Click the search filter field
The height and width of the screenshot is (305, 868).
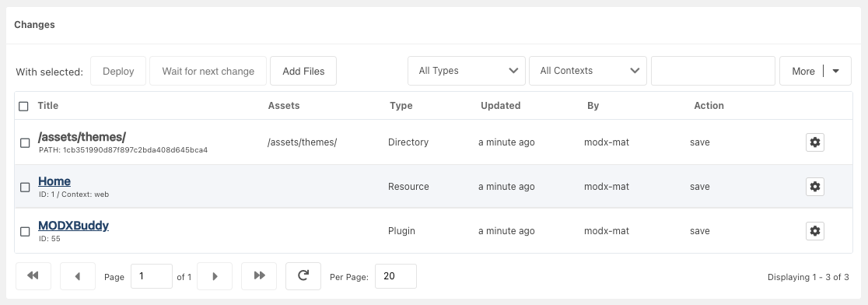click(x=713, y=71)
